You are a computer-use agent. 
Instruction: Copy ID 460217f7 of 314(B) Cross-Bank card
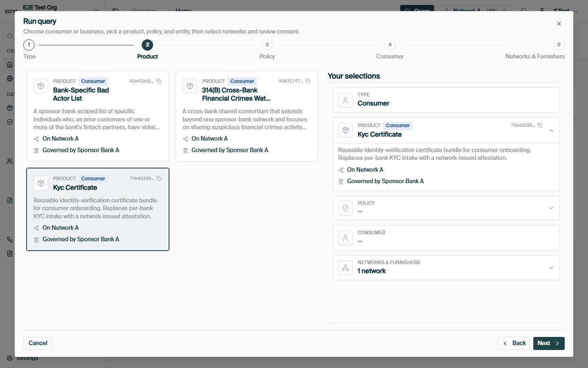pos(308,81)
